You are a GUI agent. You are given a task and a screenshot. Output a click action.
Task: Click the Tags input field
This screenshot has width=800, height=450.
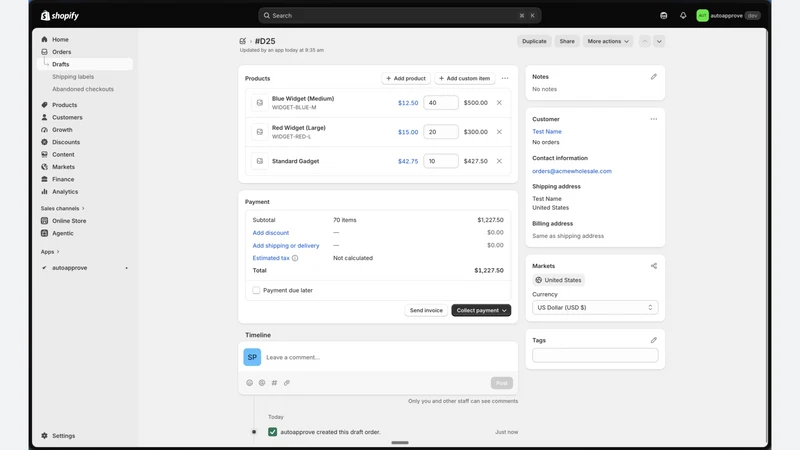click(x=595, y=355)
